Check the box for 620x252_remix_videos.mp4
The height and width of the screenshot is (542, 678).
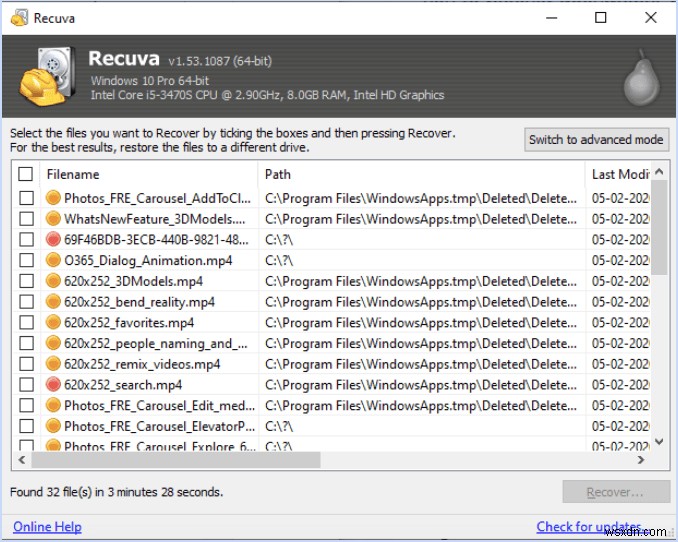click(x=26, y=364)
